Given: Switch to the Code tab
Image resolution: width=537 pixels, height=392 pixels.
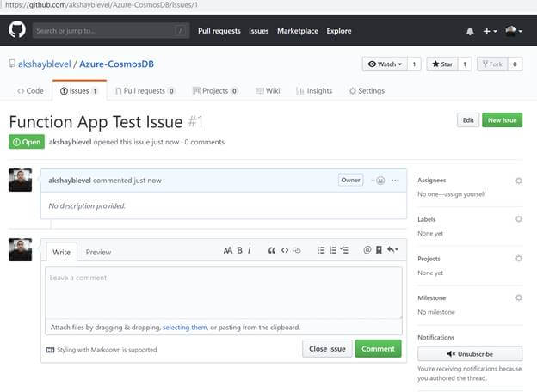Looking at the screenshot, I should (x=30, y=90).
